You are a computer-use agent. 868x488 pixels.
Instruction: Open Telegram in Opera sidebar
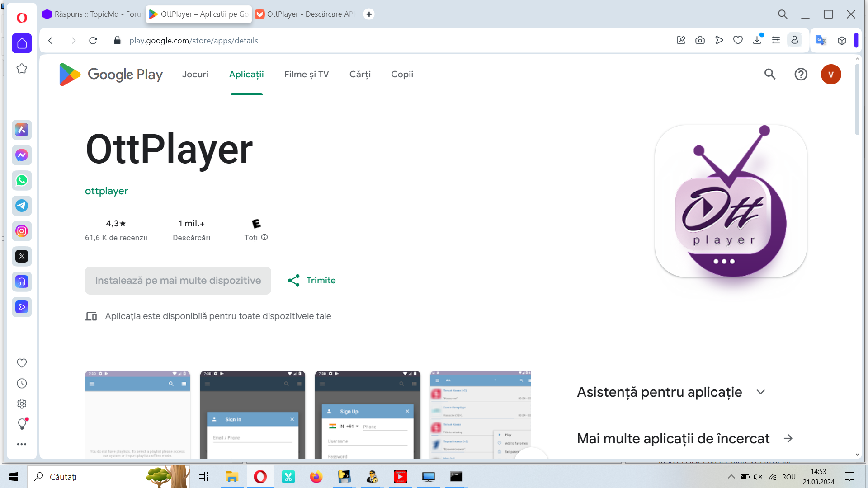point(22,206)
